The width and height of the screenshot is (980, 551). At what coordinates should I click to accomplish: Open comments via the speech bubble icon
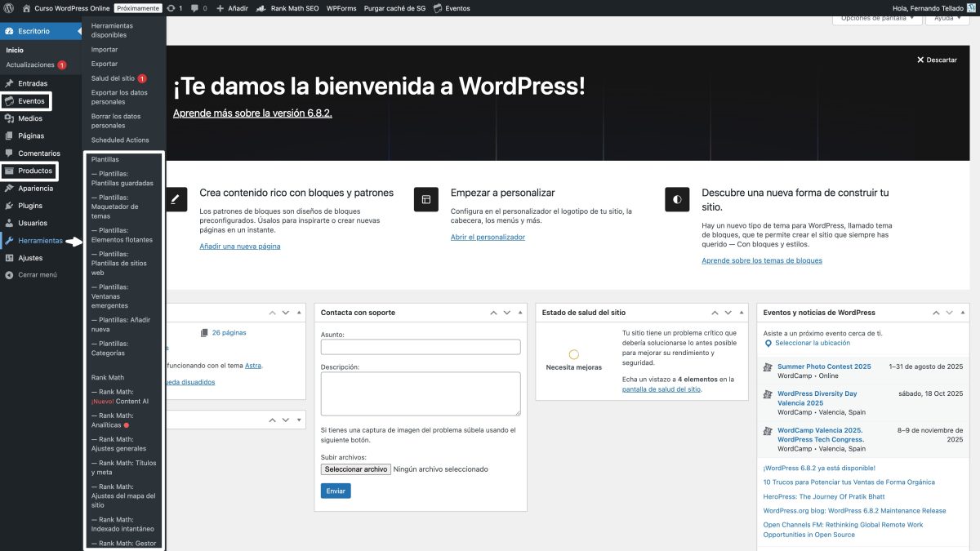click(x=194, y=8)
